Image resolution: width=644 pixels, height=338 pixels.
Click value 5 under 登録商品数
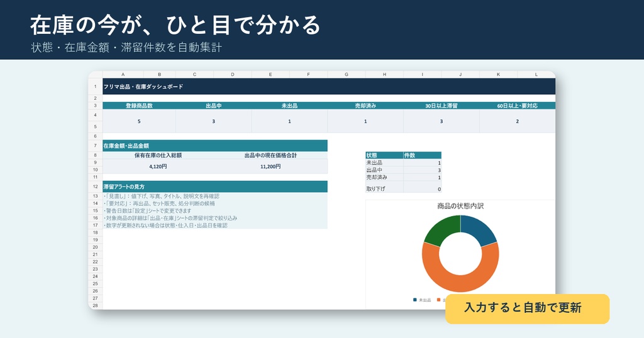139,121
